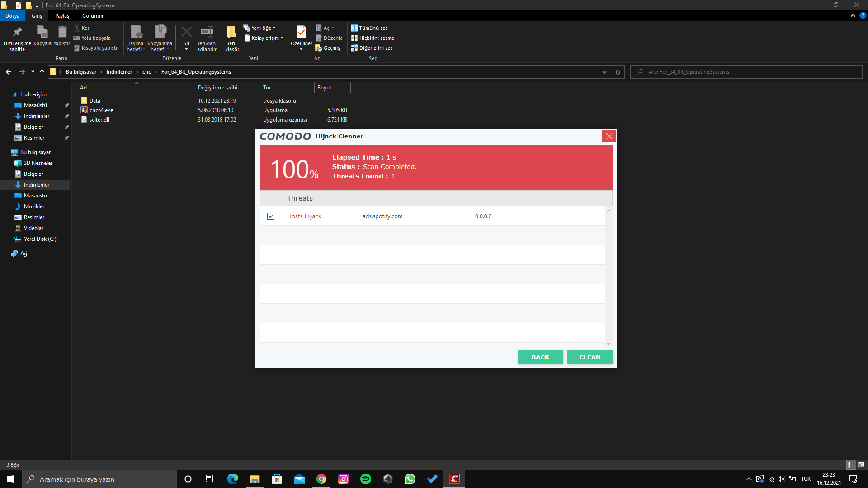Open Spotify from the taskbar
Image resolution: width=868 pixels, height=488 pixels.
click(366, 479)
